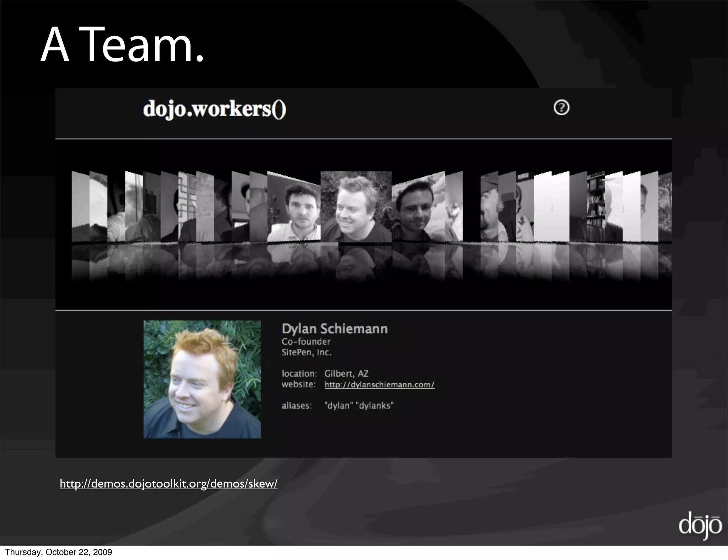
Task: Click the name Dylan Schiemann
Action: click(x=334, y=329)
